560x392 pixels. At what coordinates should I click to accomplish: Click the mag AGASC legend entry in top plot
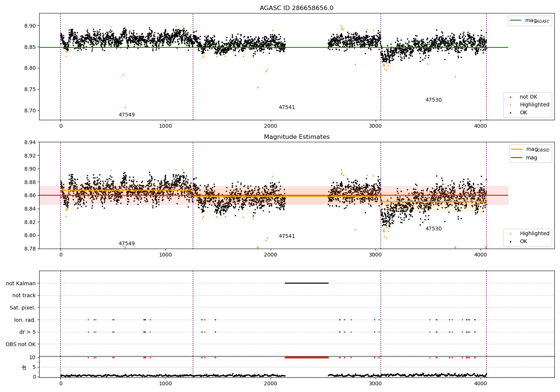tap(530, 21)
